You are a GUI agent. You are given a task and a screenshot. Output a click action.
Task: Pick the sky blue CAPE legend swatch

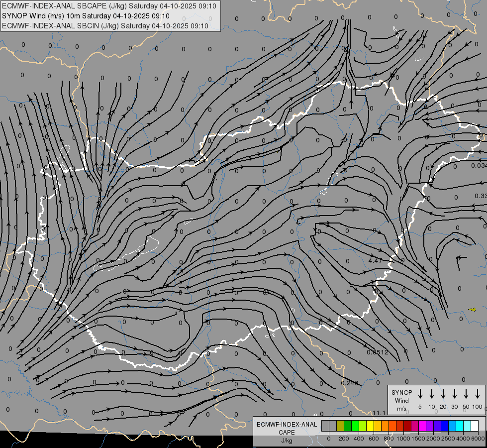(x=452, y=426)
